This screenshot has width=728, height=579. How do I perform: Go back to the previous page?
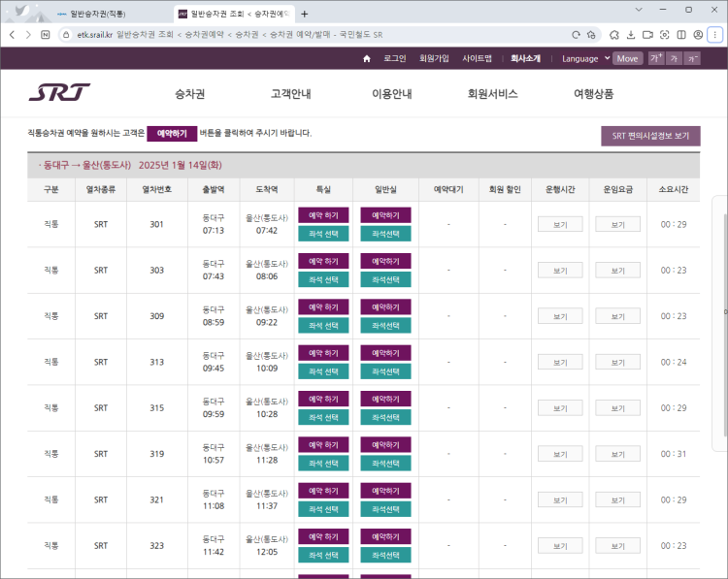tap(12, 35)
